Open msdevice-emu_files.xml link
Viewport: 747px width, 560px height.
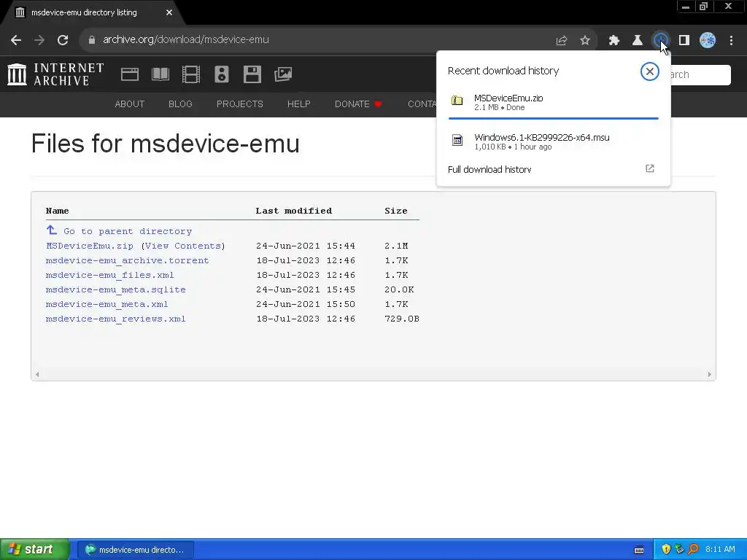pyautogui.click(x=109, y=275)
